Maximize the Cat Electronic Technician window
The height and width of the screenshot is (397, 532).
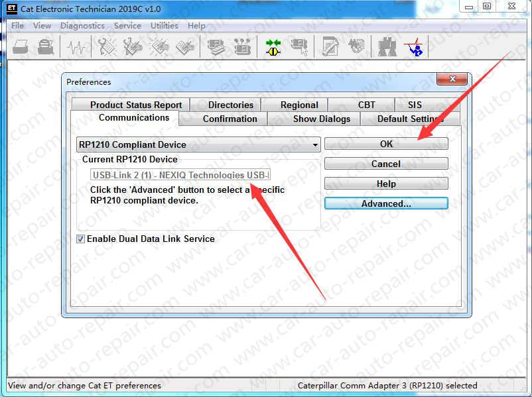[x=487, y=7]
